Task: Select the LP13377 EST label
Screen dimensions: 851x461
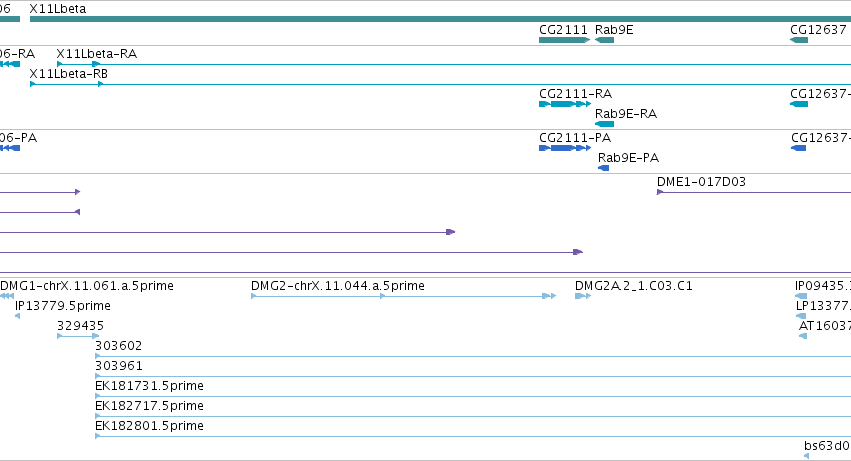Action: pyautogui.click(x=823, y=306)
